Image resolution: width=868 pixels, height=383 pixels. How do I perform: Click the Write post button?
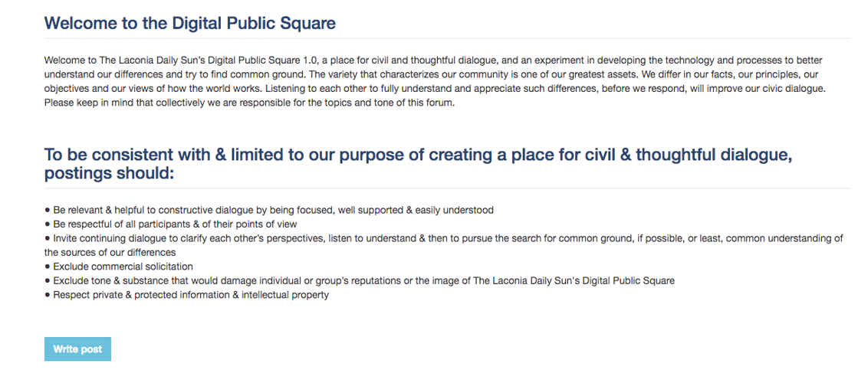(x=77, y=349)
